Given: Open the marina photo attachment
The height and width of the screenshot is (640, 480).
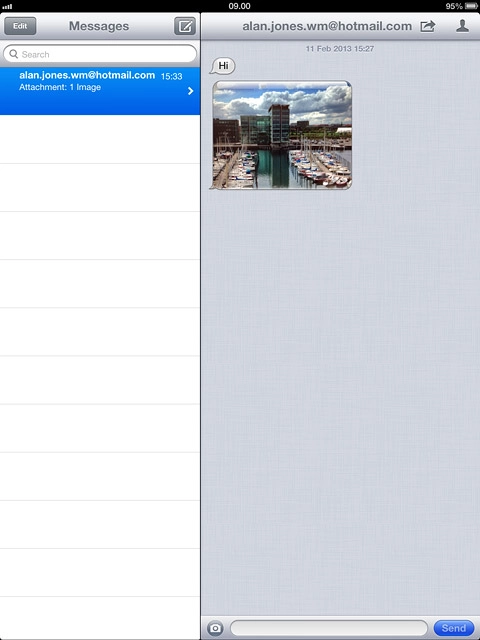Looking at the screenshot, I should tap(281, 135).
